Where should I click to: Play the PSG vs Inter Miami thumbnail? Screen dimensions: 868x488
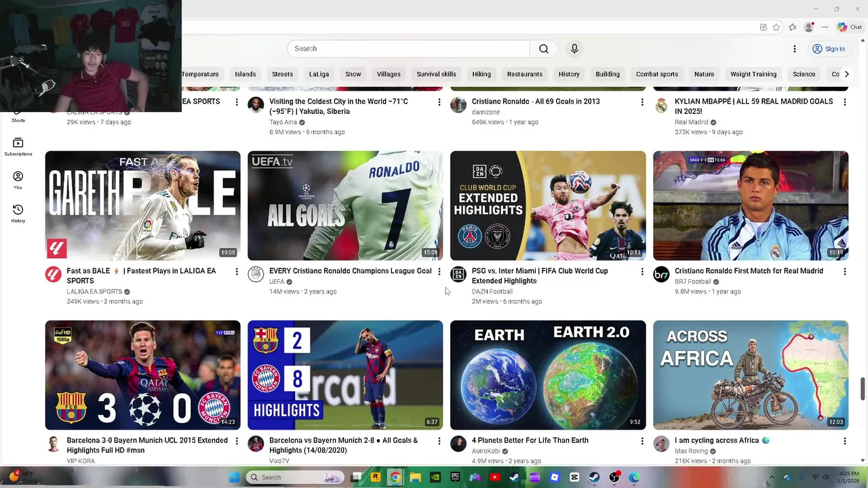[548, 205]
